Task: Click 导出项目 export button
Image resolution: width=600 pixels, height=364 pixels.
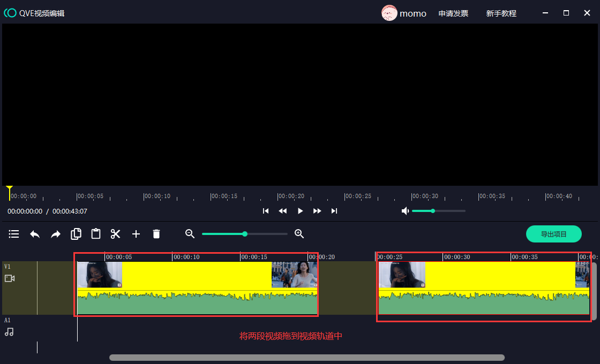Action: click(554, 234)
